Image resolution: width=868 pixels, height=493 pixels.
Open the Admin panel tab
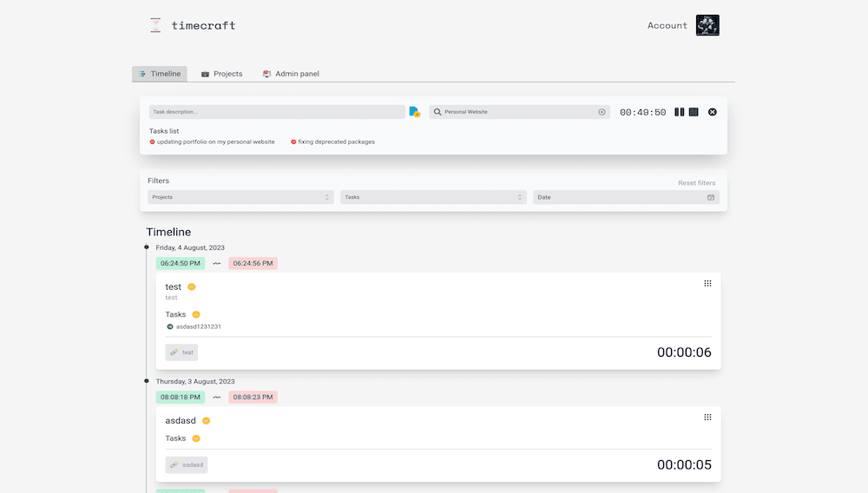(x=291, y=74)
